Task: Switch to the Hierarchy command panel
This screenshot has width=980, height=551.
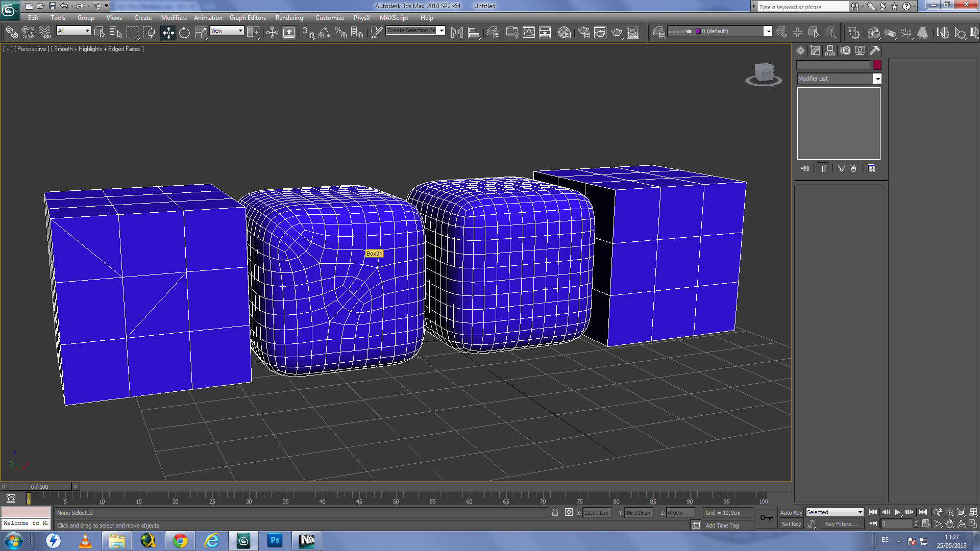Action: (830, 51)
